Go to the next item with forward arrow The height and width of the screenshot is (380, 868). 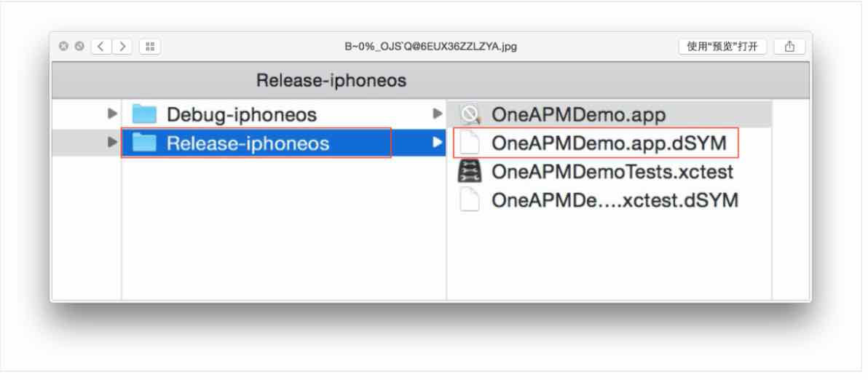point(122,47)
